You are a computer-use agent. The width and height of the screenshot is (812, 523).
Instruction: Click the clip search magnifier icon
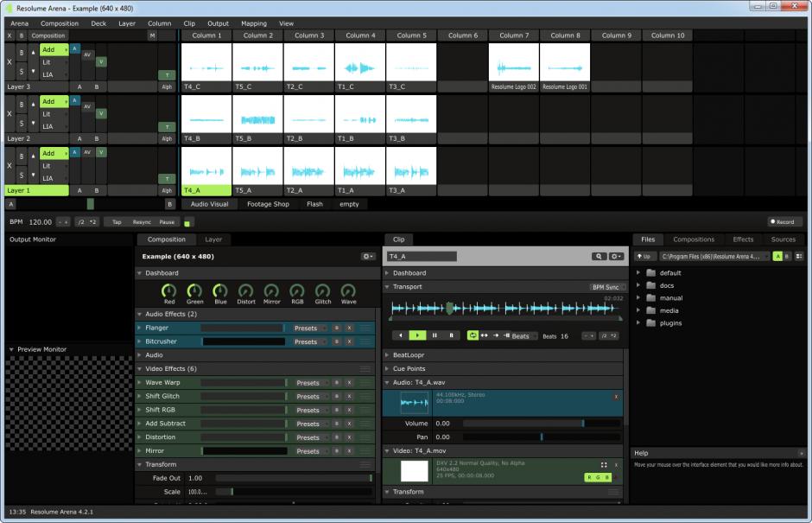tap(599, 257)
